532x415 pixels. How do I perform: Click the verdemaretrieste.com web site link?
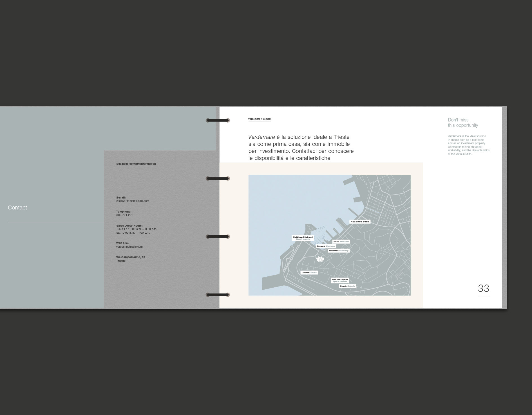point(129,247)
